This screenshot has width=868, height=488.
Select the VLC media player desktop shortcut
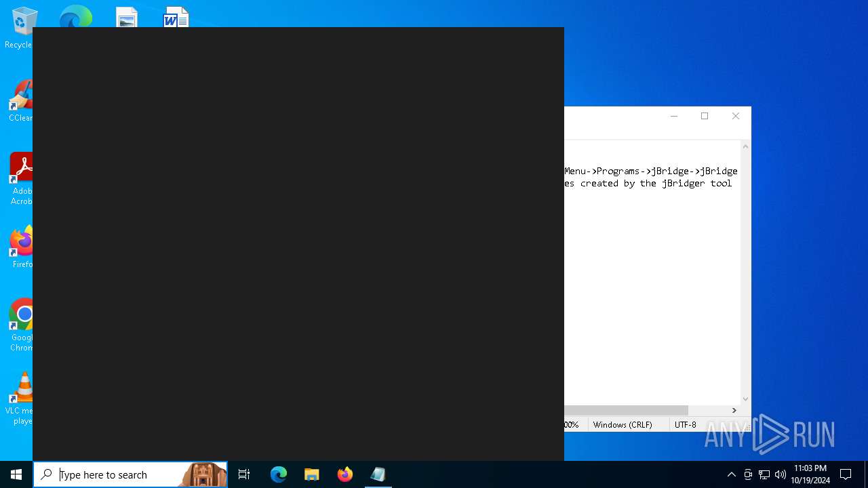(x=20, y=399)
